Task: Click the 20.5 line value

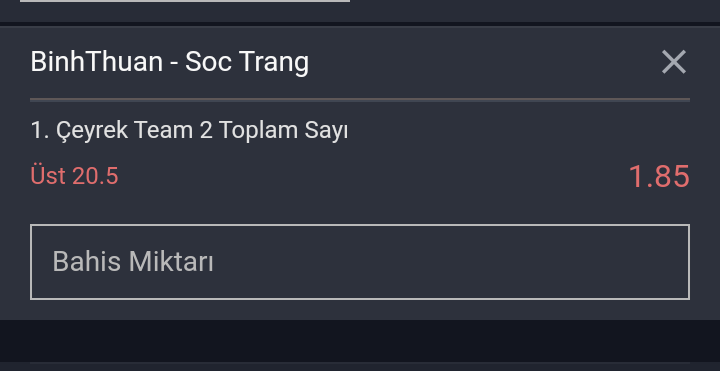Action: 95,176
